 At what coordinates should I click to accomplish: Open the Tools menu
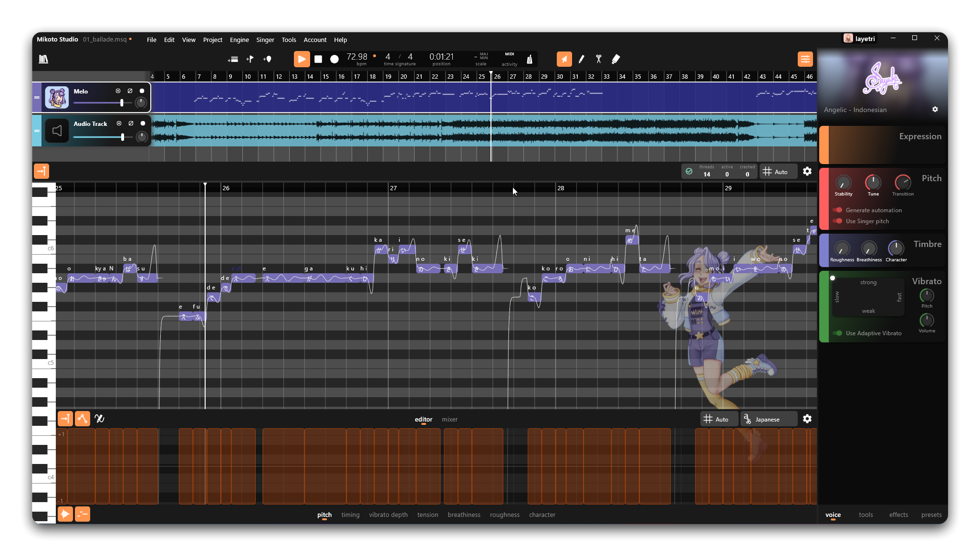click(x=288, y=40)
